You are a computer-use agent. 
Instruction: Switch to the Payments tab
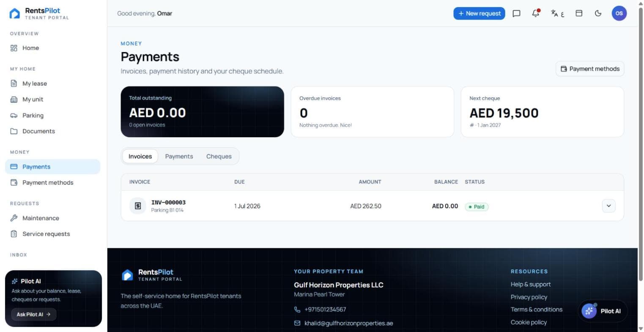[179, 156]
